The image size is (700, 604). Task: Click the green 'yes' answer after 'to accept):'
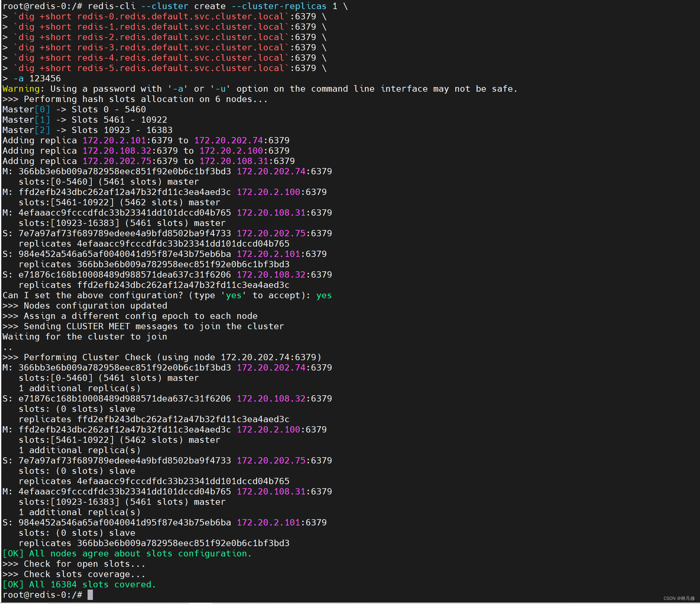click(324, 295)
